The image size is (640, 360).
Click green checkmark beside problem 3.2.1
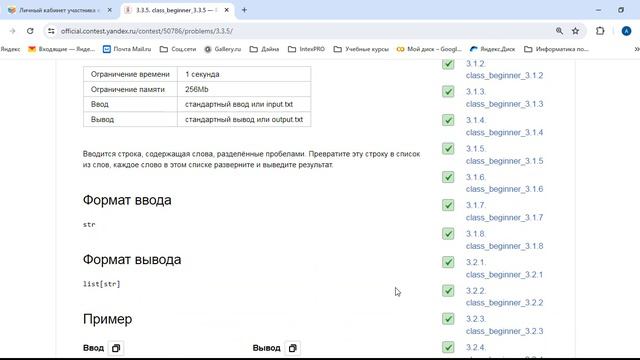coord(448,262)
